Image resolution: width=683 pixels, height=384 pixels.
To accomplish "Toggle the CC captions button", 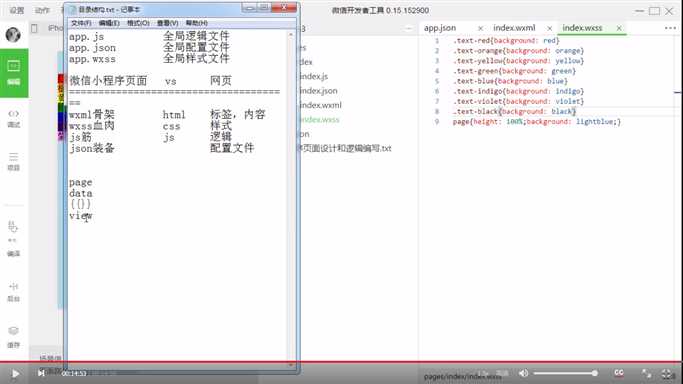I will pos(619,373).
